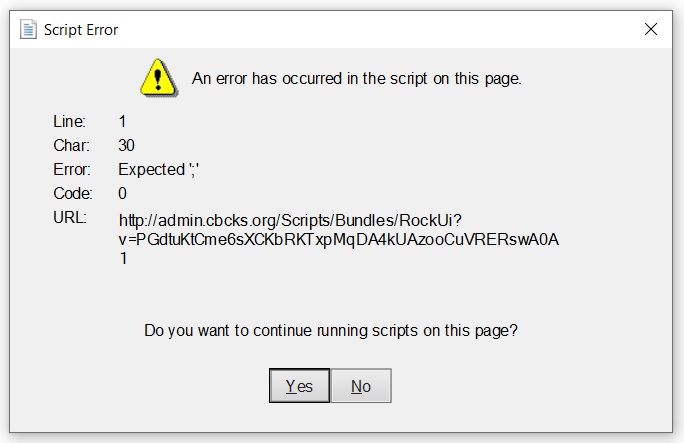Click the 'v=PGdtuKtCme6s' query string line
Viewport: 684px width, 443px height.
click(x=338, y=239)
